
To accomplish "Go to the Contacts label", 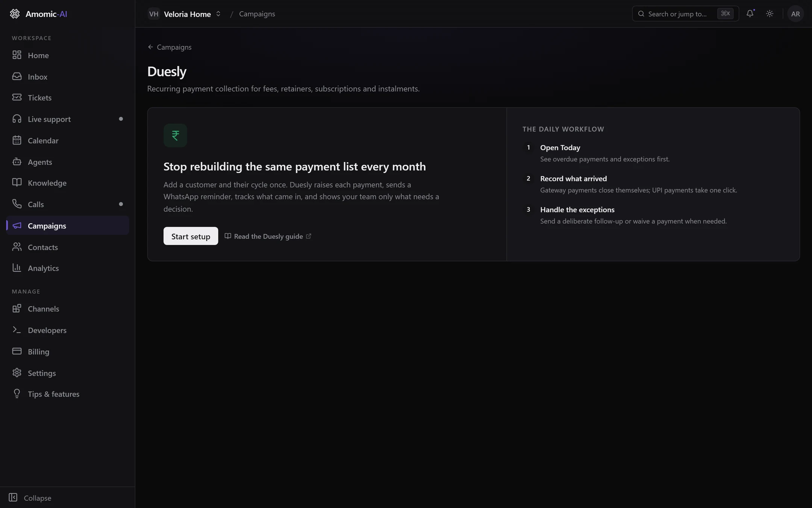I will coord(43,247).
